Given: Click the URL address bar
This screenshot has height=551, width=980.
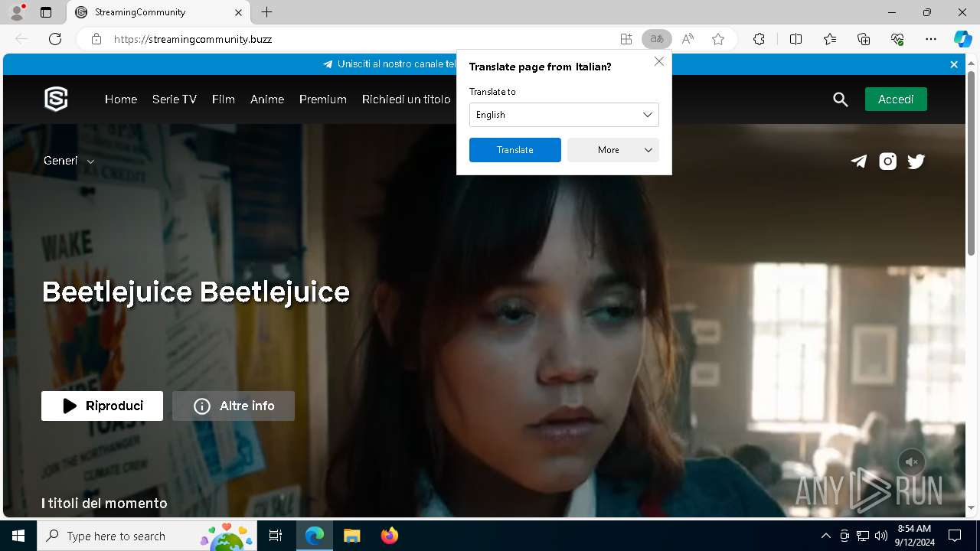Looking at the screenshot, I should [360, 39].
